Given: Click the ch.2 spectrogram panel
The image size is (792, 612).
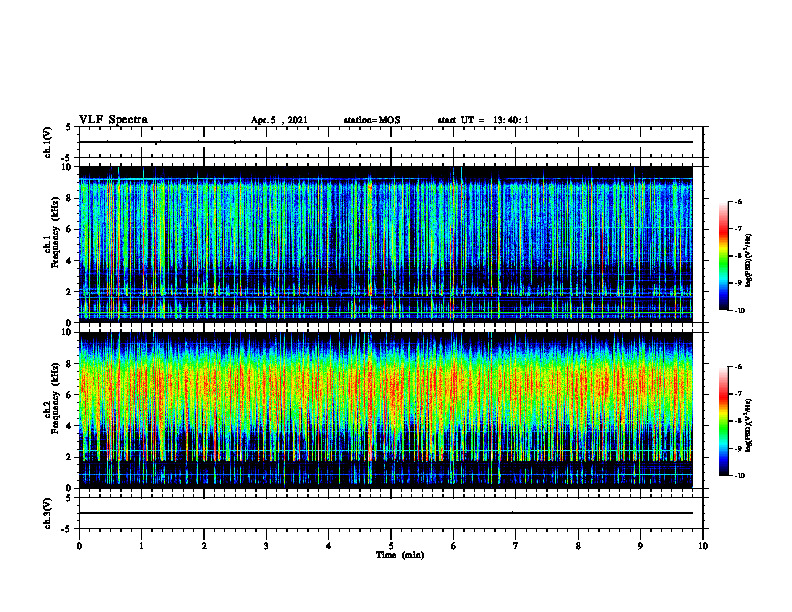Looking at the screenshot, I should [385, 410].
